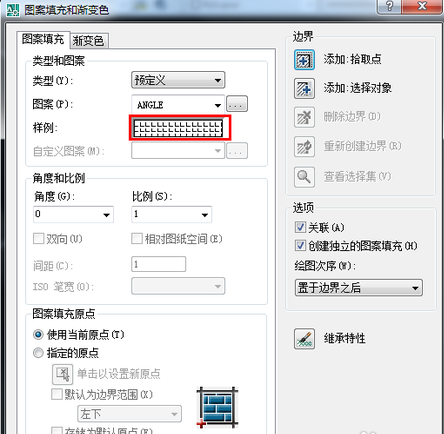Click the pattern browse ellipsis button beside ANGLE
Viewport: 444px width, 434px height.
pos(237,104)
